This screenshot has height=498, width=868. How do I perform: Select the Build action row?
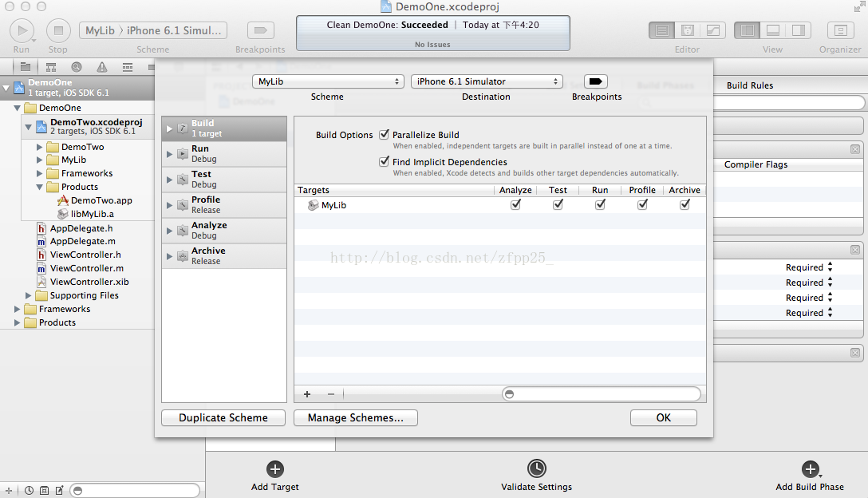coord(224,128)
